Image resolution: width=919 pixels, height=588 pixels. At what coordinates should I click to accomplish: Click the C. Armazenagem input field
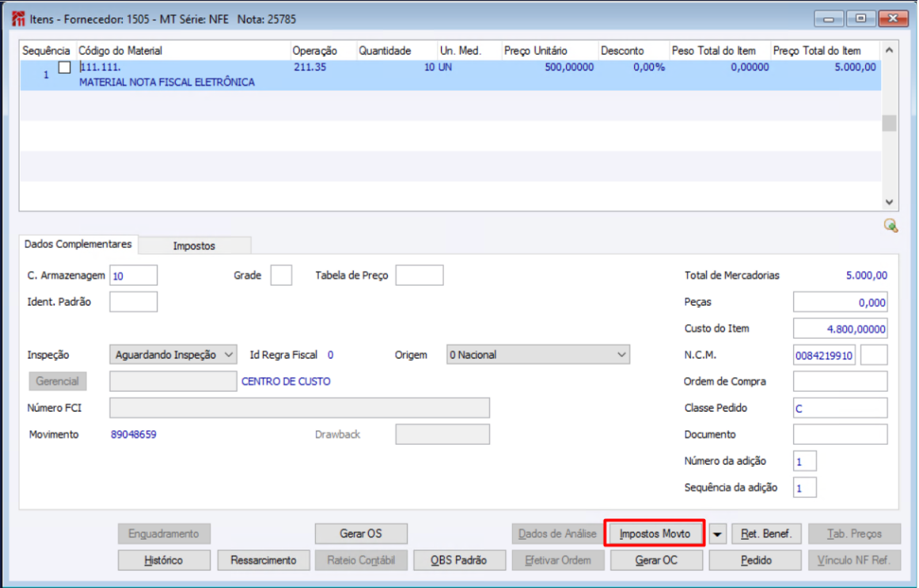[x=134, y=275]
